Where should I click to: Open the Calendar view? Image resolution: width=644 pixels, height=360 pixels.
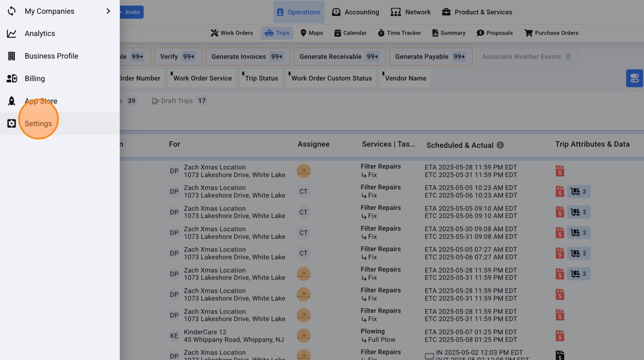pyautogui.click(x=350, y=33)
